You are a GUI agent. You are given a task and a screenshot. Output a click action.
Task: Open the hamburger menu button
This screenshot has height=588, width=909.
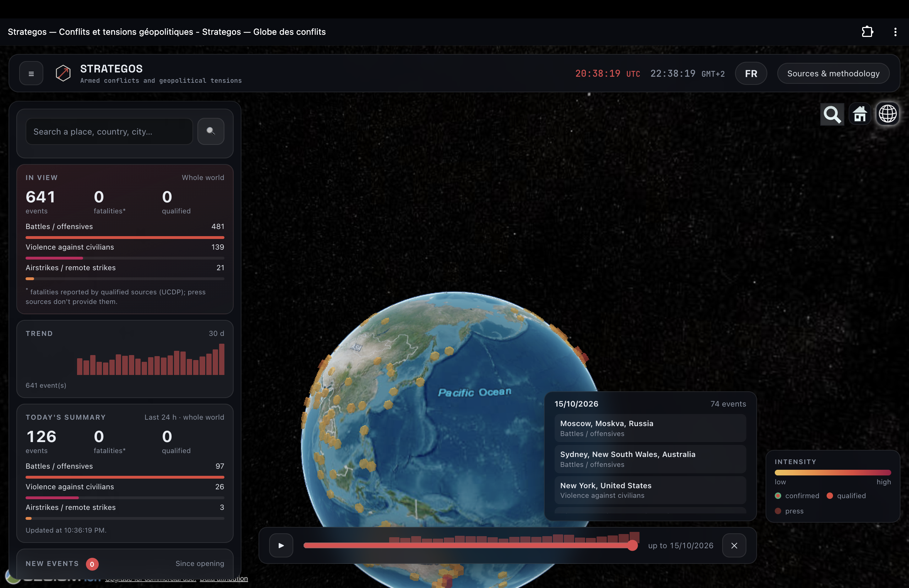point(31,73)
